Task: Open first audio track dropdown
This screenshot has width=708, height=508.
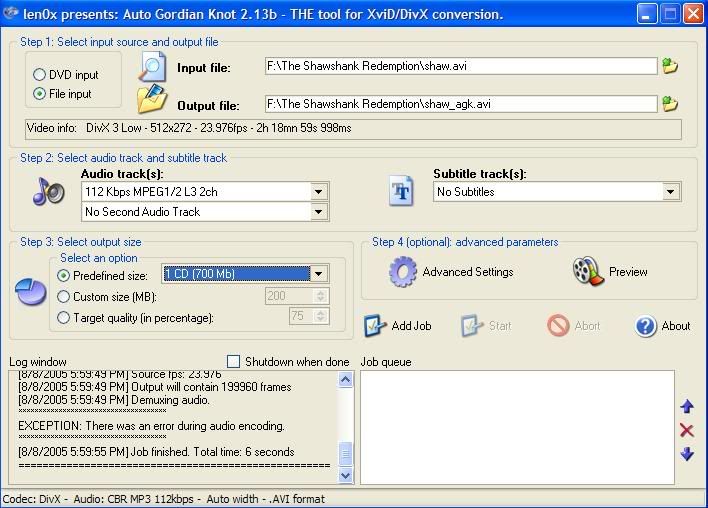Action: click(x=319, y=192)
